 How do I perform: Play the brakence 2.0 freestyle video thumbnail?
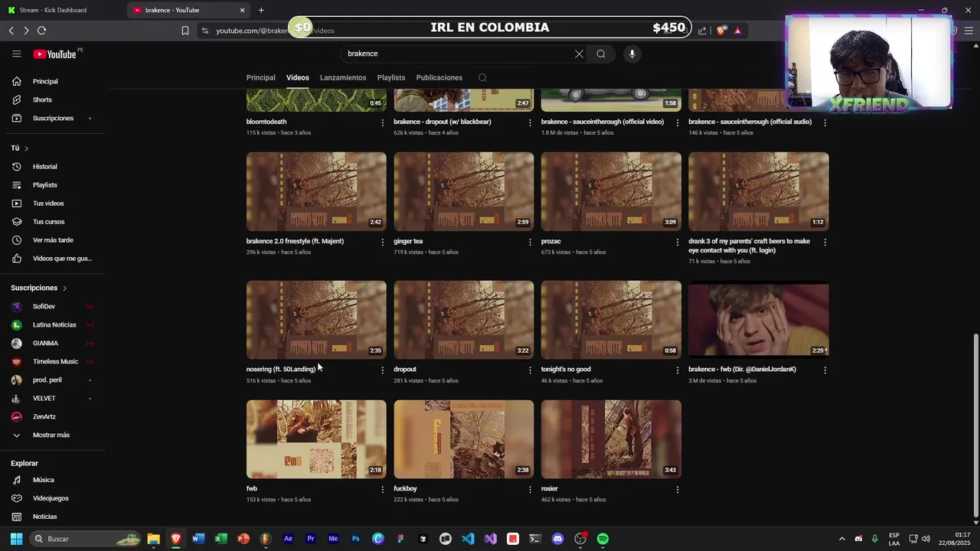(x=316, y=191)
